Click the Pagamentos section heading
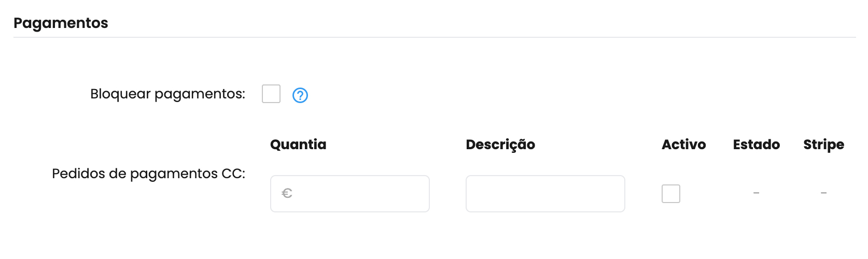The width and height of the screenshot is (868, 259). (x=61, y=23)
